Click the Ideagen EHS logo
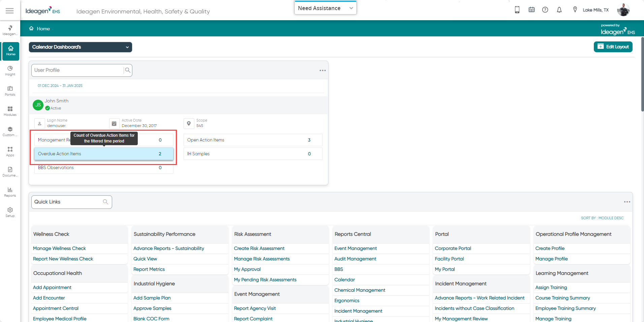This screenshot has height=322, width=644. tap(43, 10)
